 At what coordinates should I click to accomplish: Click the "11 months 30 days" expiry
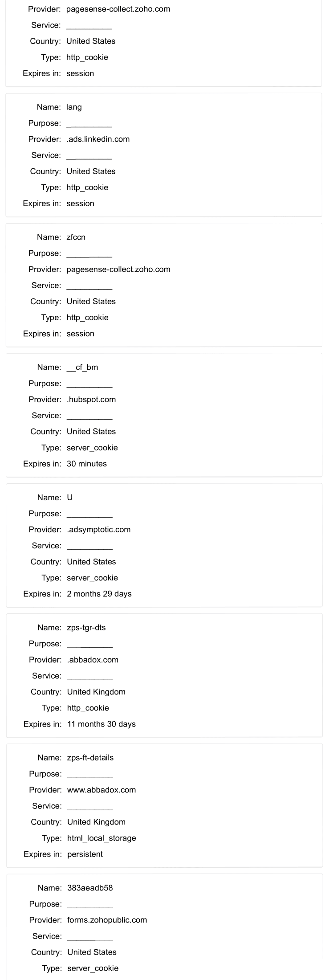point(102,723)
